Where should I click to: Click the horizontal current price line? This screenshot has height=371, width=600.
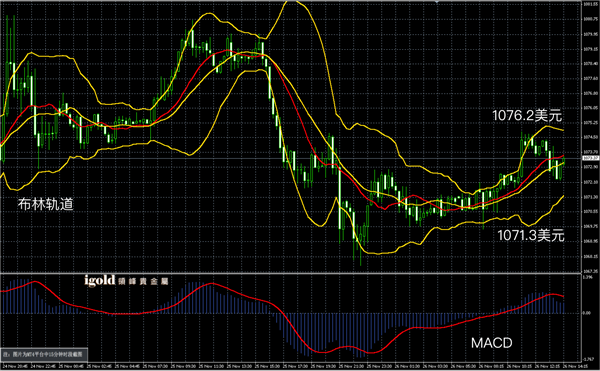point(291,158)
